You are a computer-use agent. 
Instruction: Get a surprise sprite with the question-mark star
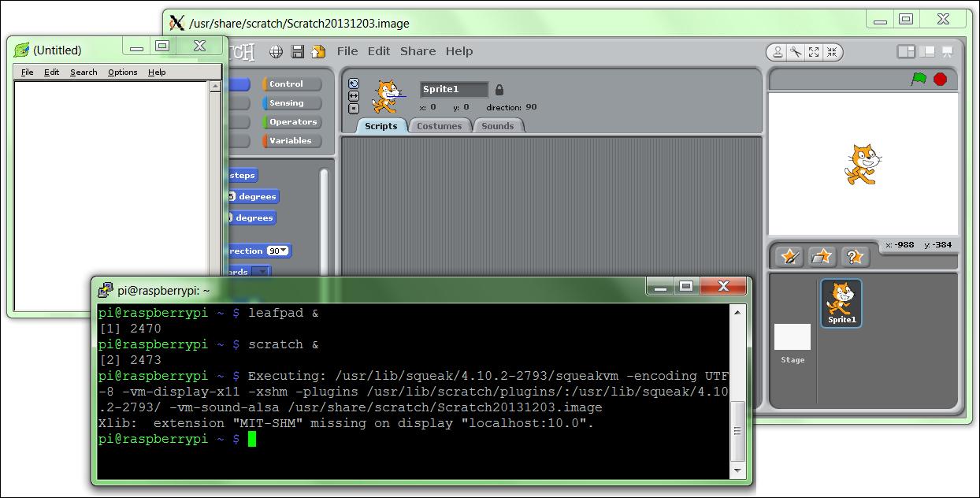(855, 255)
